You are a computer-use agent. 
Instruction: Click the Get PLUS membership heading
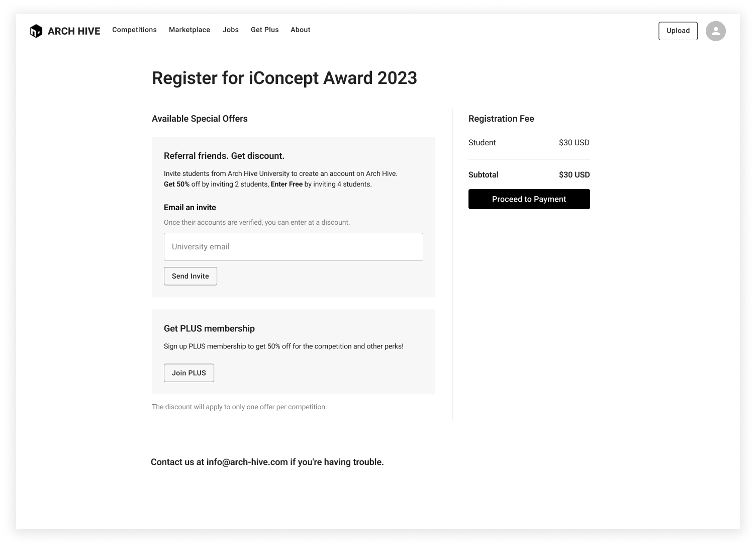point(209,328)
